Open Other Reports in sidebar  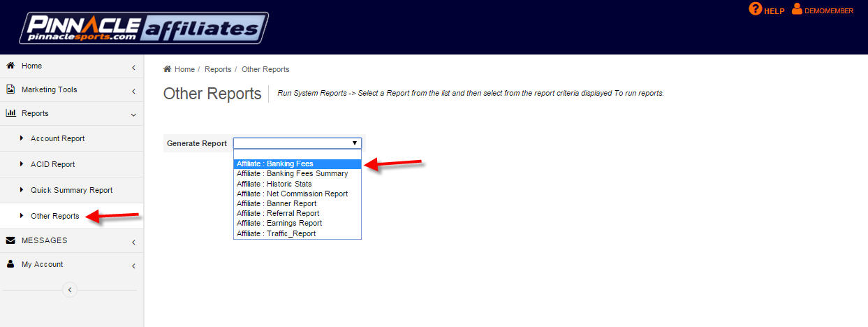pos(72,216)
